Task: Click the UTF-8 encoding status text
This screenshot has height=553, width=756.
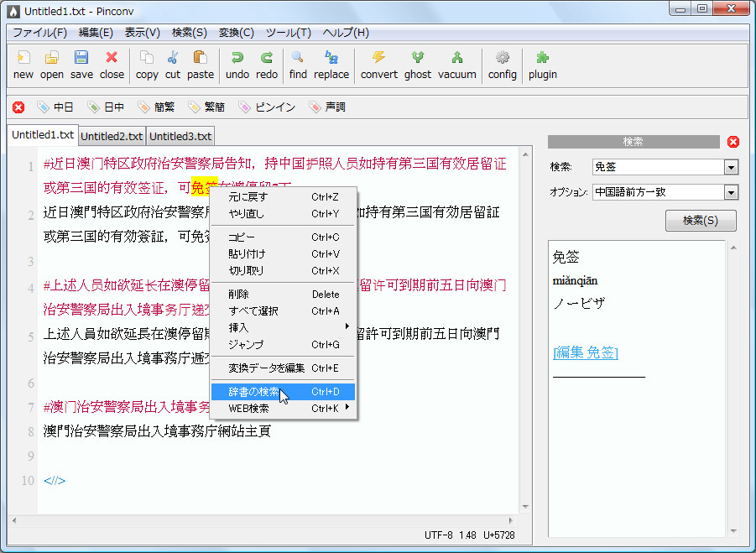Action: pos(438,535)
